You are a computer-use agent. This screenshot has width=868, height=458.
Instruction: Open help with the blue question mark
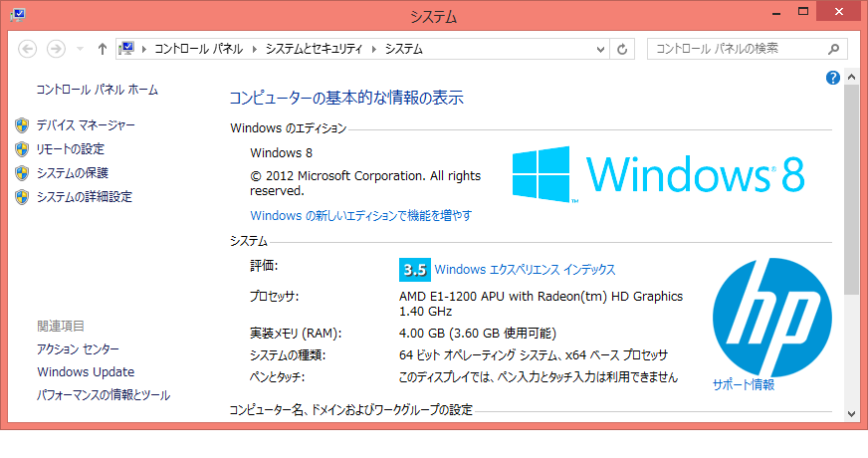[832, 78]
